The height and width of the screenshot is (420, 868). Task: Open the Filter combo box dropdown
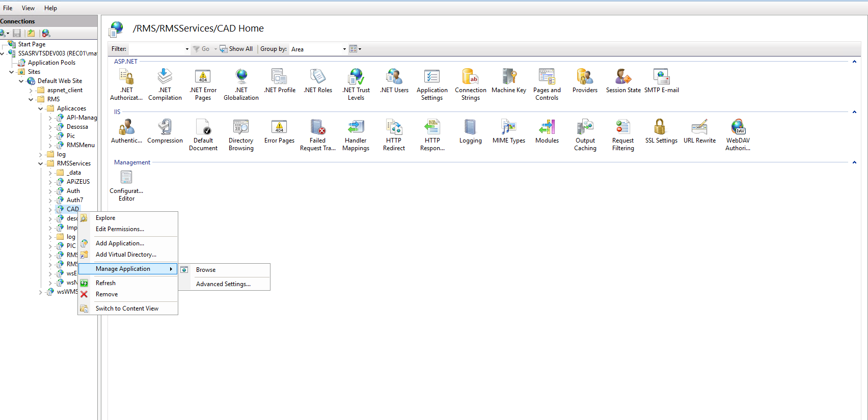click(187, 49)
